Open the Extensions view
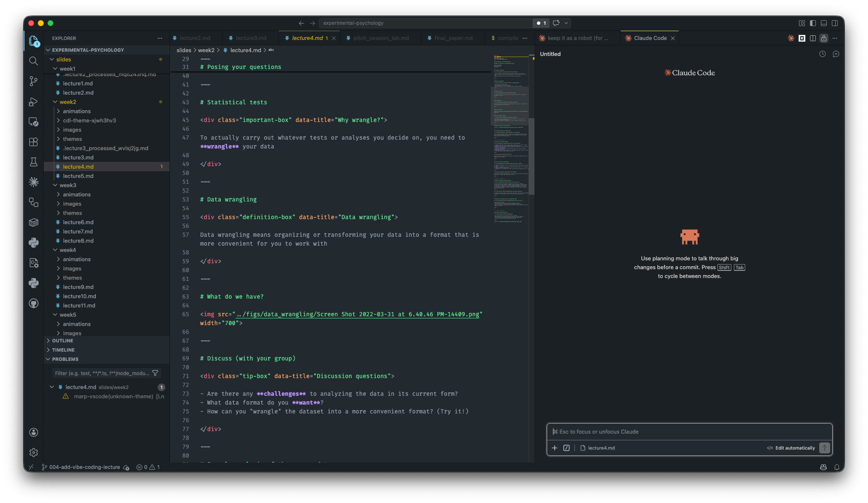 click(x=34, y=142)
